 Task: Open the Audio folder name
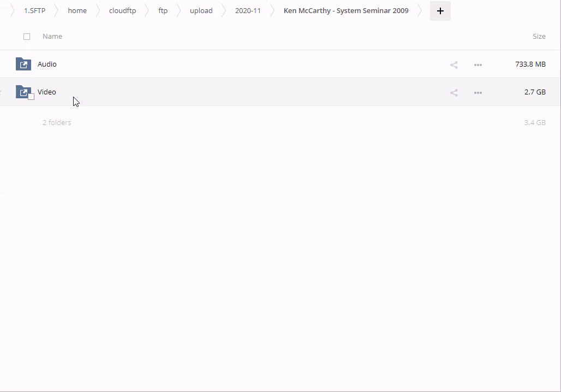pyautogui.click(x=47, y=64)
